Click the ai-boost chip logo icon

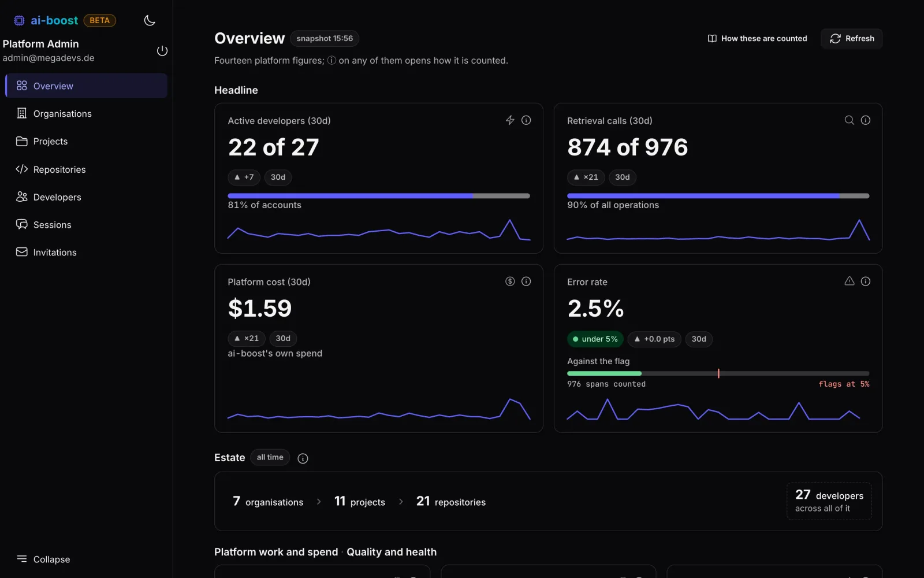[19, 21]
